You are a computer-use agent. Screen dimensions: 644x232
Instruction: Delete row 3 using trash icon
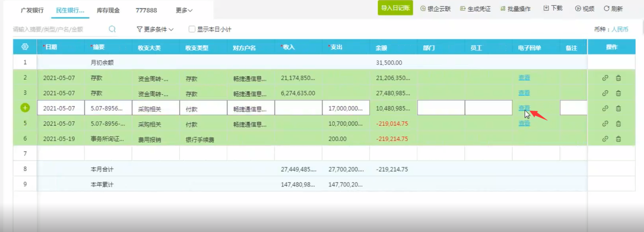click(x=619, y=93)
